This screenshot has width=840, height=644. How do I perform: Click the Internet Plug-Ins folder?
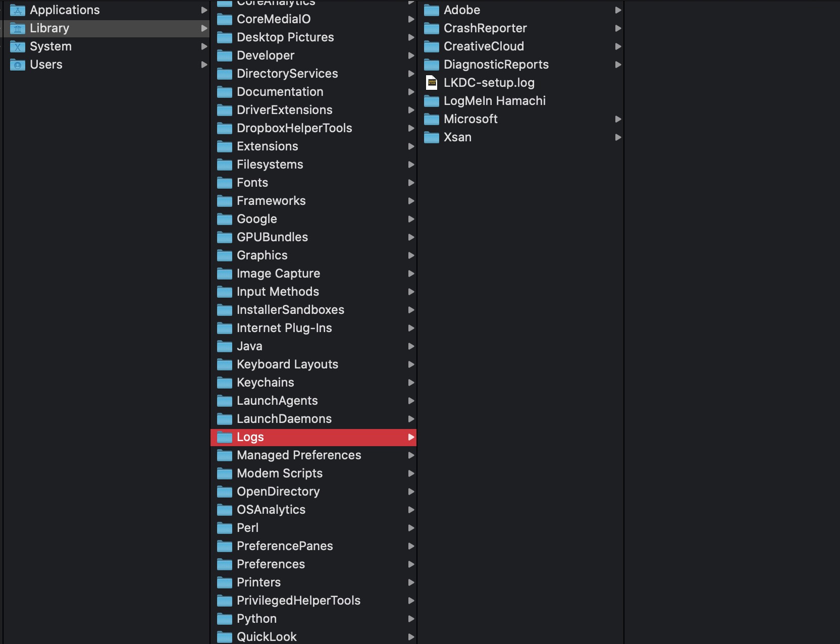284,328
